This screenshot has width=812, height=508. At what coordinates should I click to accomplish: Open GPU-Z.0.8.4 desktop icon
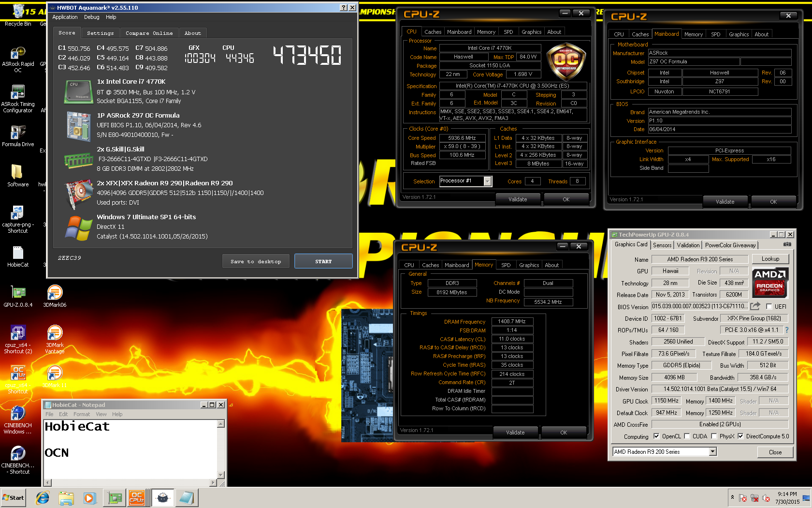(x=18, y=296)
